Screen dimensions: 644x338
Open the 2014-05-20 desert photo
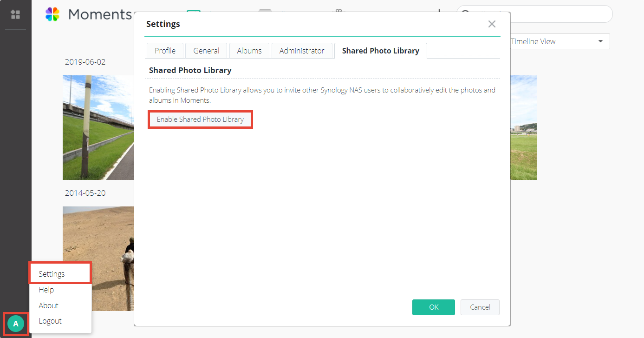98,258
